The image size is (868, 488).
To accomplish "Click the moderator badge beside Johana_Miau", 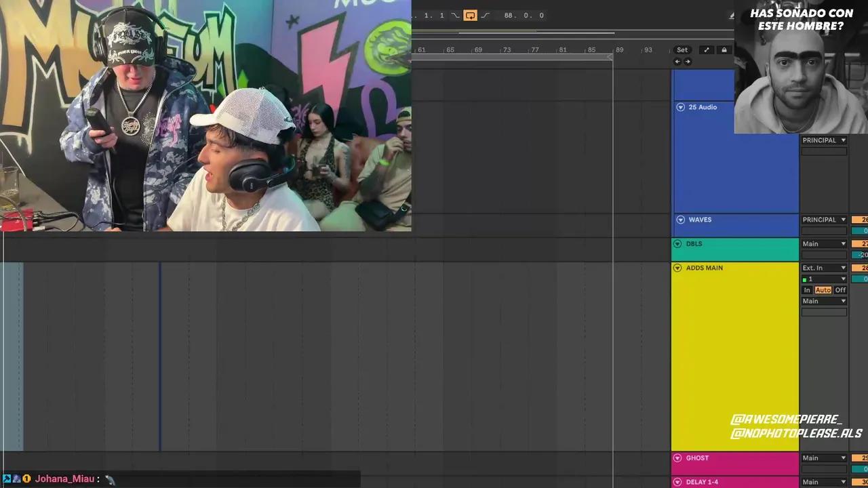I will (x=7, y=479).
